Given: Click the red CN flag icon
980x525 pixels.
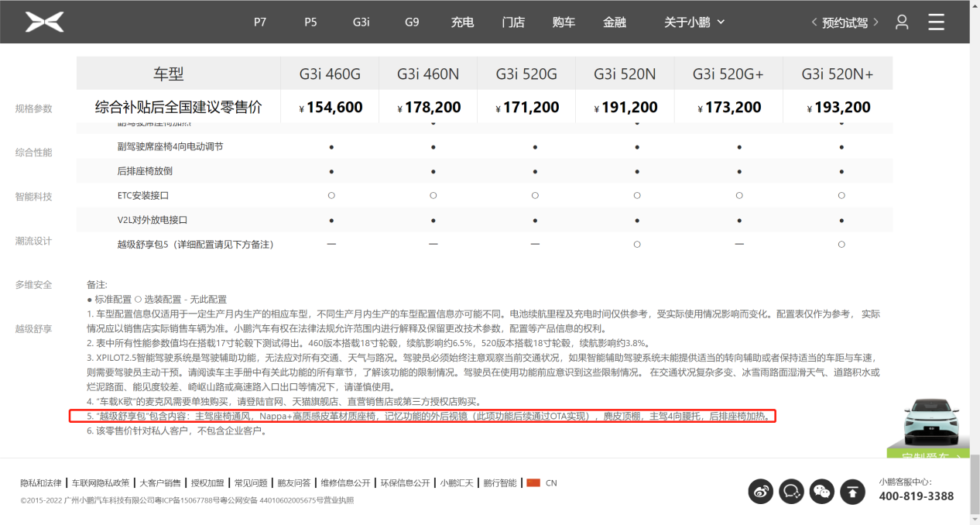Looking at the screenshot, I should click(533, 482).
